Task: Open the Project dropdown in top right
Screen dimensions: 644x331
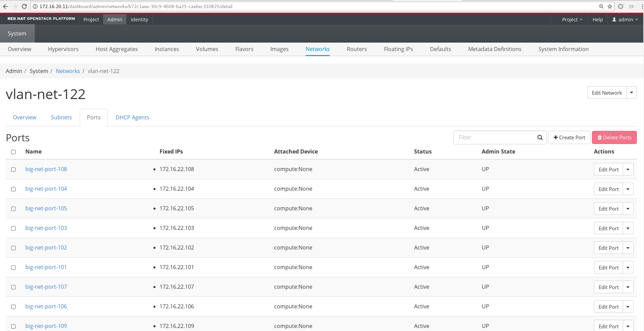Action: (572, 20)
